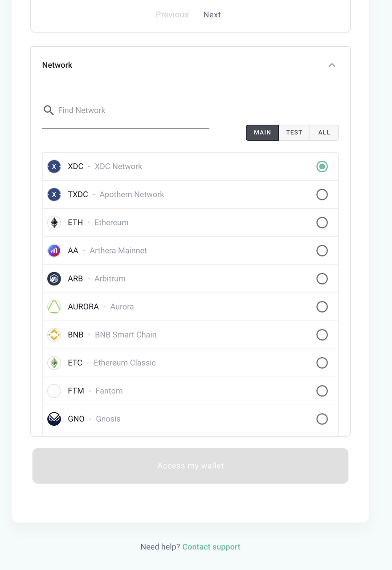
Task: Click the Arbitrum logo icon
Action: click(54, 279)
